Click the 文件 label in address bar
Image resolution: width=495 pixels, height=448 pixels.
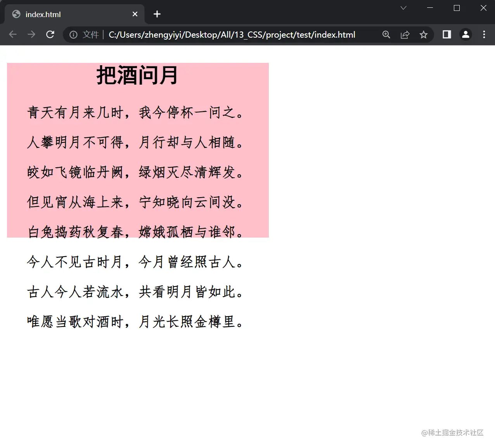[x=91, y=35]
